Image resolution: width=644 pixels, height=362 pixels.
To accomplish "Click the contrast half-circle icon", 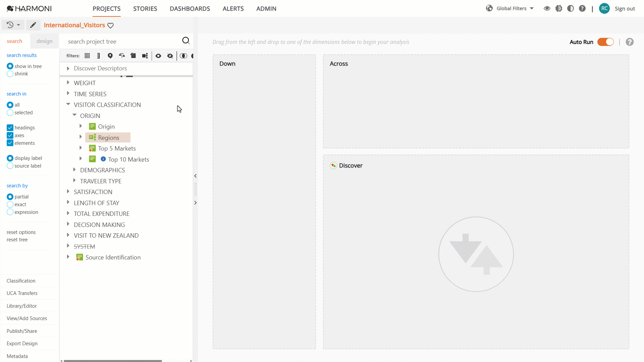I will [x=571, y=8].
